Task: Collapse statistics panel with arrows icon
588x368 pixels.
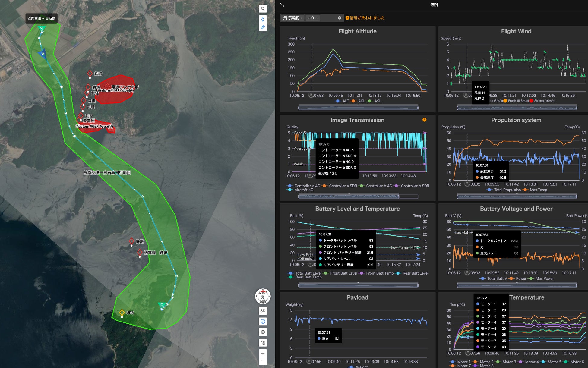Action: [x=282, y=5]
